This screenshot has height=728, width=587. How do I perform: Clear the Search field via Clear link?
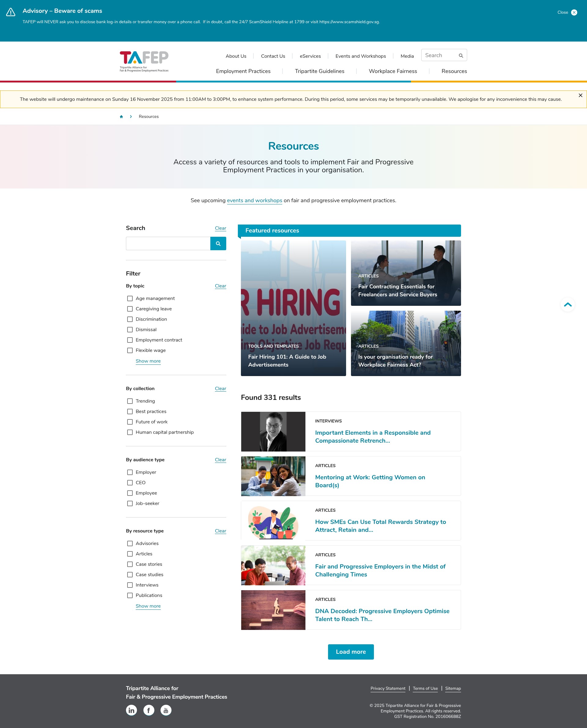(x=220, y=229)
